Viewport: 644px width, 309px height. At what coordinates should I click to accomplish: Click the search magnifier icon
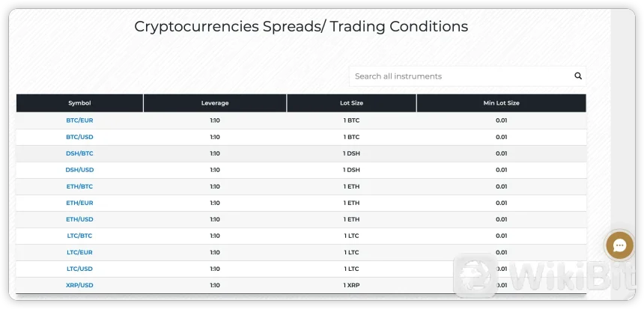tap(578, 76)
